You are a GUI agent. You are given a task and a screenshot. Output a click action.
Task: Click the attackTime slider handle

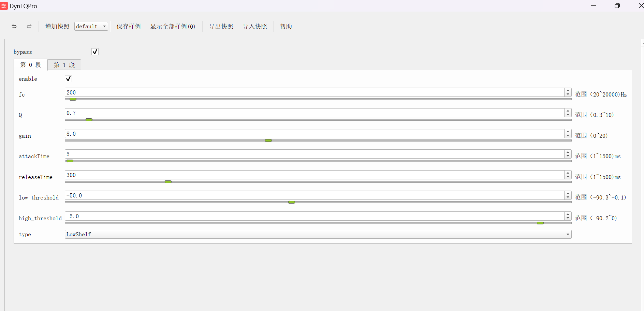70,161
